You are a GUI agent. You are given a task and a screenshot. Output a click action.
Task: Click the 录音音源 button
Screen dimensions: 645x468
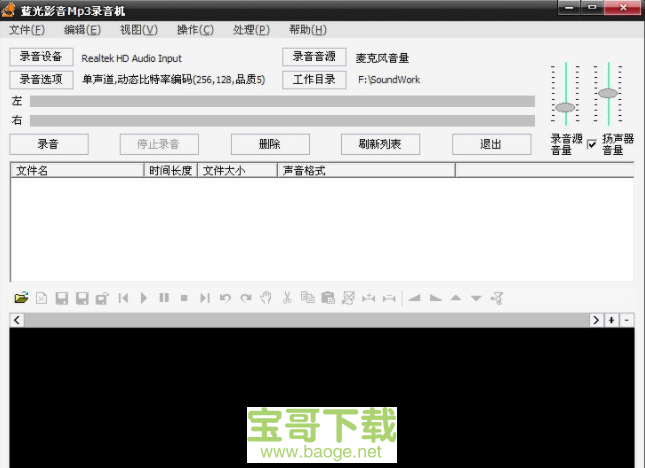coord(314,57)
